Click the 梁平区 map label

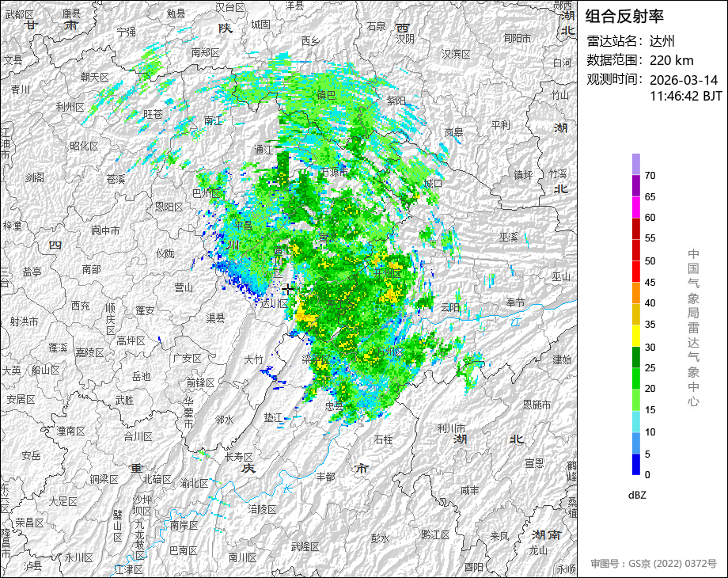[315, 359]
